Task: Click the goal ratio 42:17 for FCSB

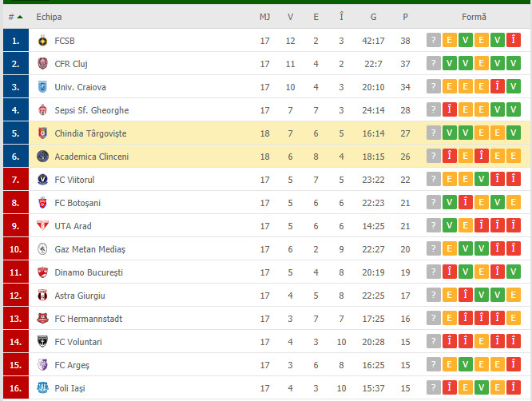Action: click(373, 41)
